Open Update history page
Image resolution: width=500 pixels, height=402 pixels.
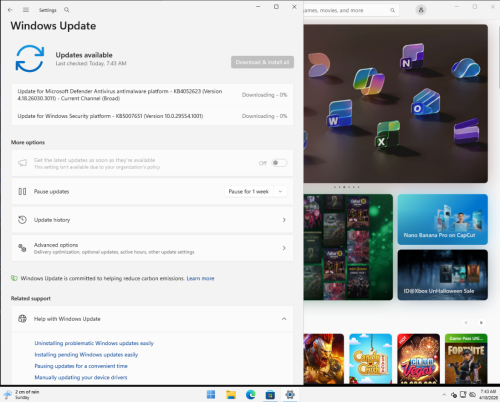click(152, 220)
